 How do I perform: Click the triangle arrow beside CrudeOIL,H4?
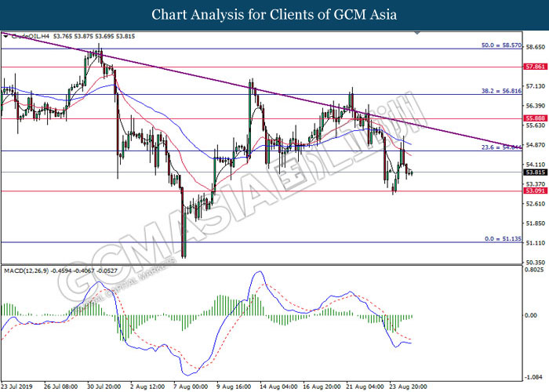pos(5,35)
